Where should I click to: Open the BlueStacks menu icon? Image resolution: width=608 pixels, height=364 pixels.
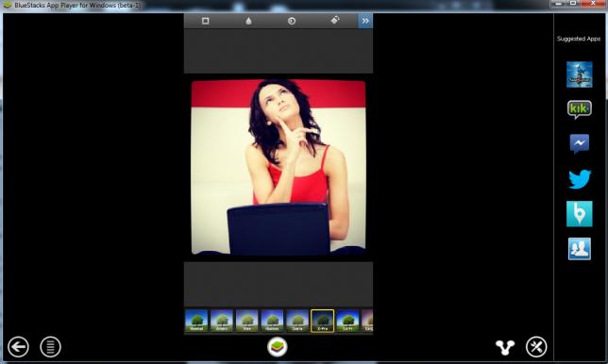click(50, 347)
